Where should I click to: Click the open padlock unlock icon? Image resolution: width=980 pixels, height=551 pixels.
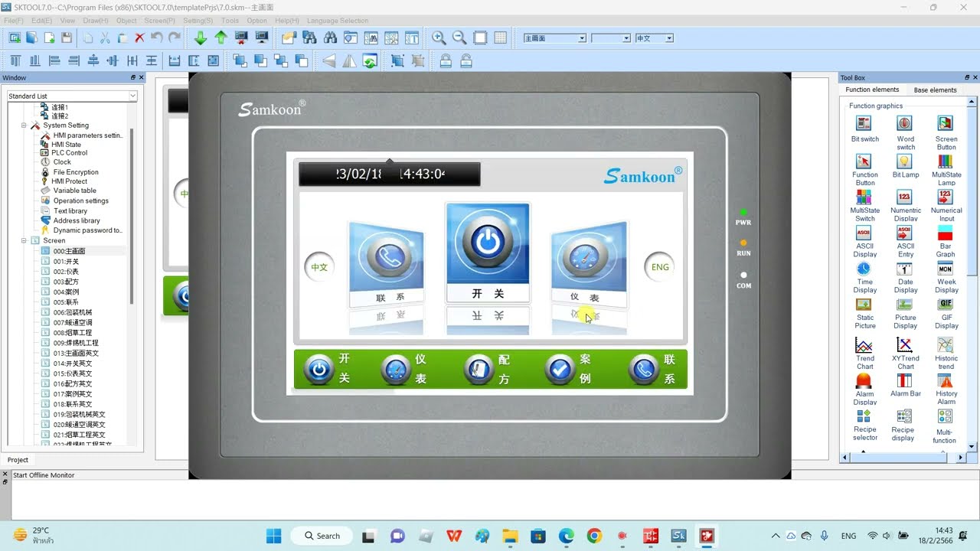(x=465, y=61)
